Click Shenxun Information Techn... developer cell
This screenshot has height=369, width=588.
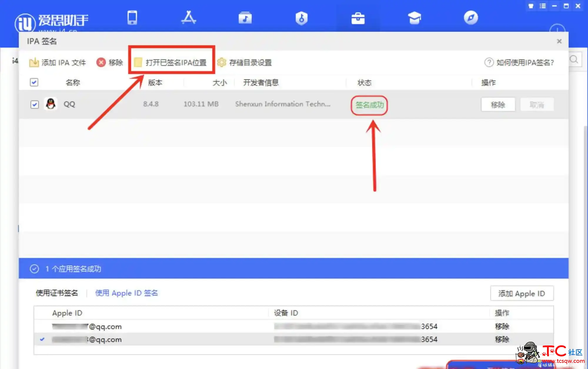coord(283,104)
